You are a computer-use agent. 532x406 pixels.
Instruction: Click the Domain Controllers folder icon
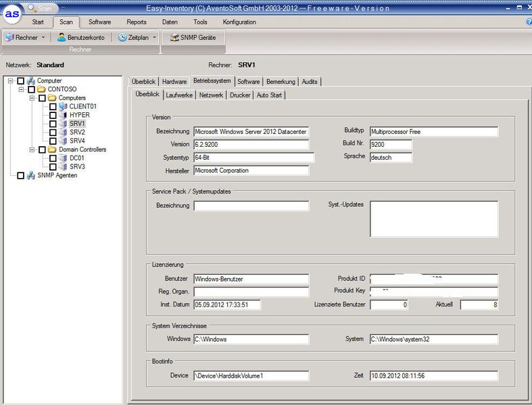(x=52, y=150)
